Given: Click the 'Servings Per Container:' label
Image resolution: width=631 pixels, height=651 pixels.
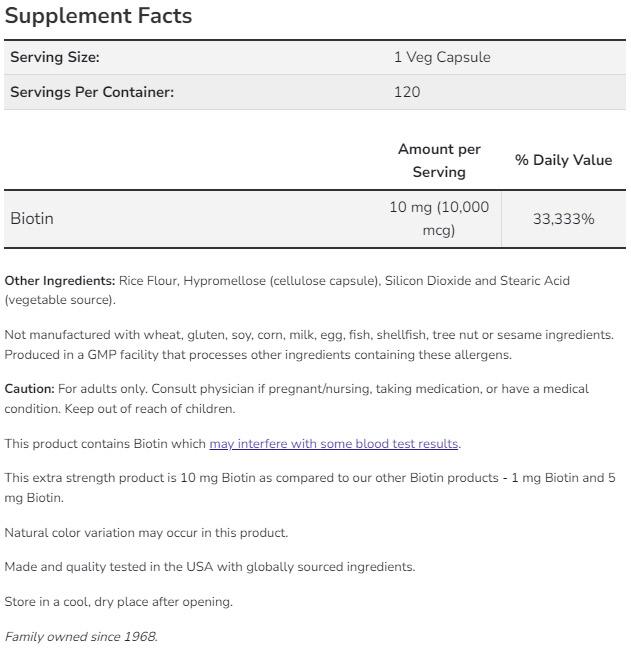Looking at the screenshot, I should 92,92.
